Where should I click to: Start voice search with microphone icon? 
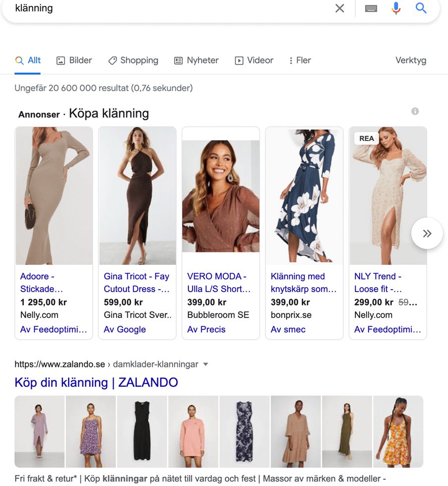coord(396,8)
